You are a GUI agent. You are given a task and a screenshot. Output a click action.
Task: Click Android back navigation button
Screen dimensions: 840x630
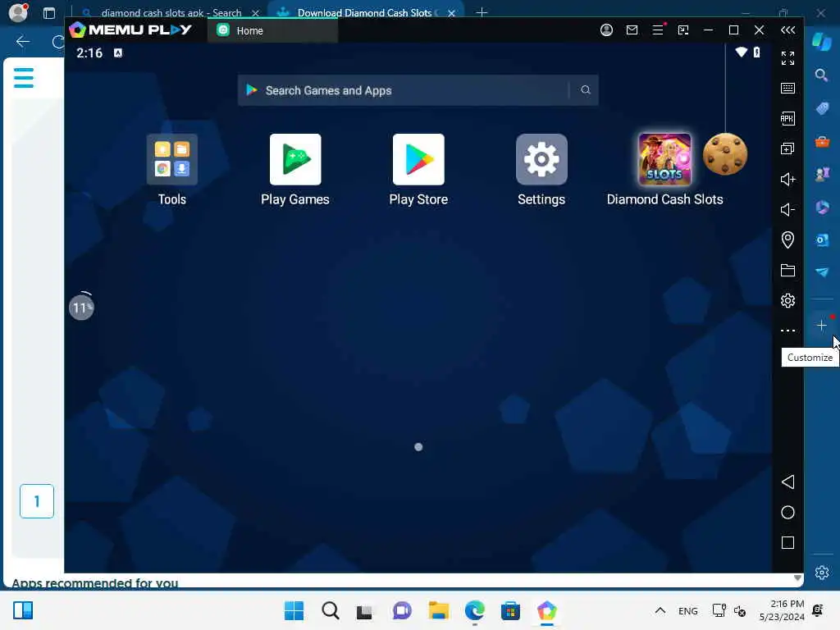pos(787,482)
